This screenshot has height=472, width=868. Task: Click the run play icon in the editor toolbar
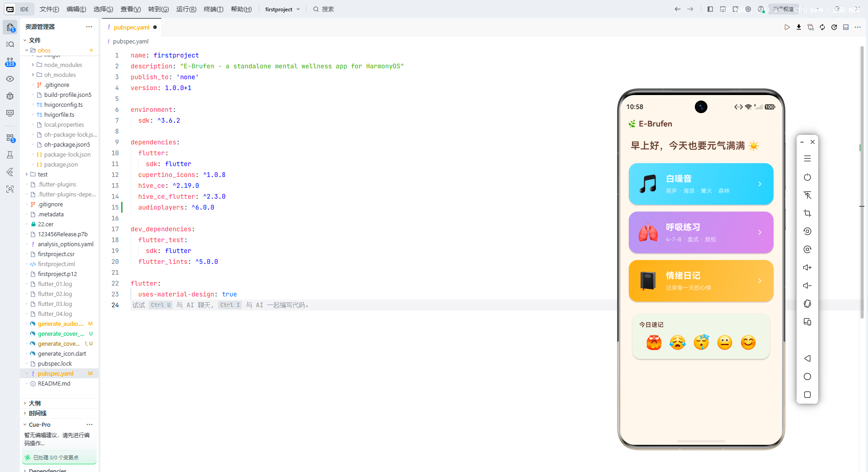point(787,27)
